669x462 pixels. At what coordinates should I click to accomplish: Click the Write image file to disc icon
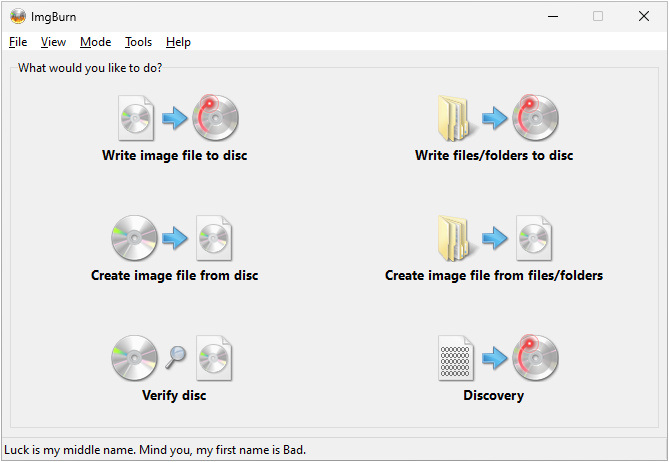pyautogui.click(x=178, y=118)
